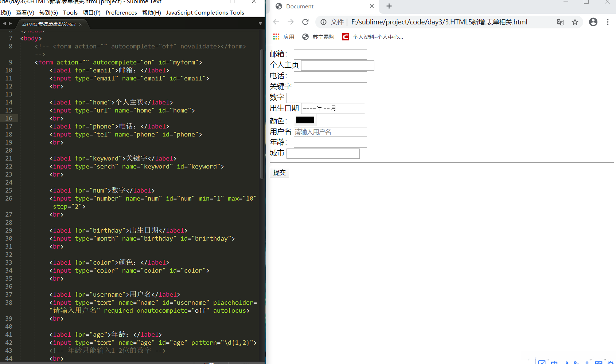Open Chrome three-dot menu
This screenshot has width=616, height=364.
[x=608, y=22]
